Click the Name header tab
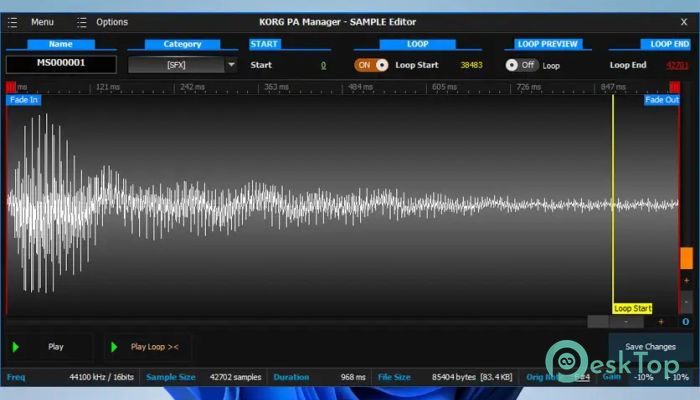This screenshot has height=400, width=700. click(x=61, y=44)
